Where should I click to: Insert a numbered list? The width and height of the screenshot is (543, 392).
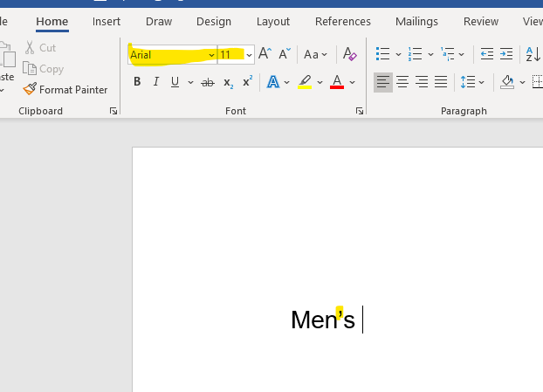[415, 54]
